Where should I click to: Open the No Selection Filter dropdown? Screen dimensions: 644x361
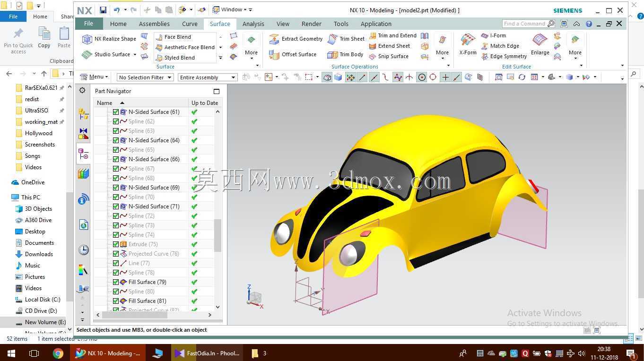click(145, 77)
